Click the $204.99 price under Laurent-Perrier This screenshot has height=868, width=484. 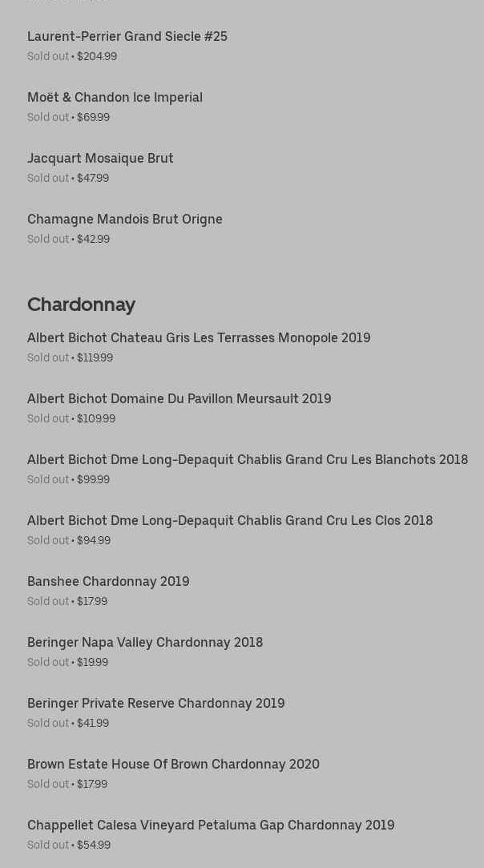tap(97, 56)
